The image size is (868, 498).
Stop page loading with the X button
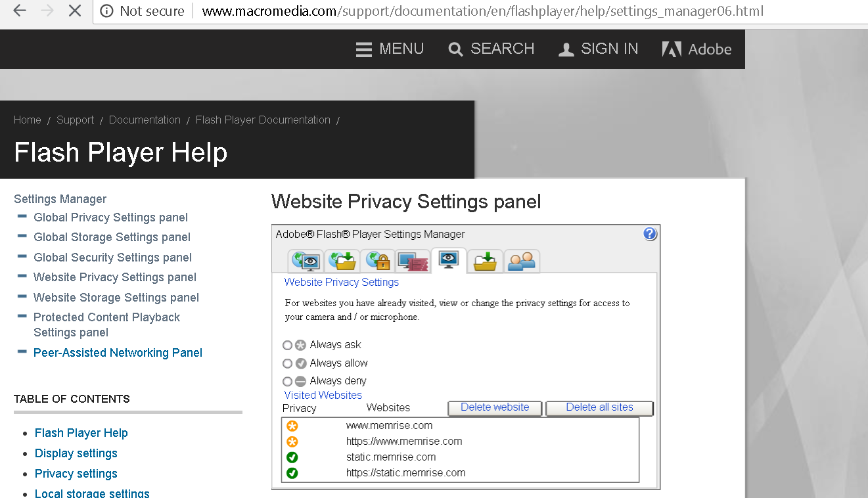coord(75,11)
